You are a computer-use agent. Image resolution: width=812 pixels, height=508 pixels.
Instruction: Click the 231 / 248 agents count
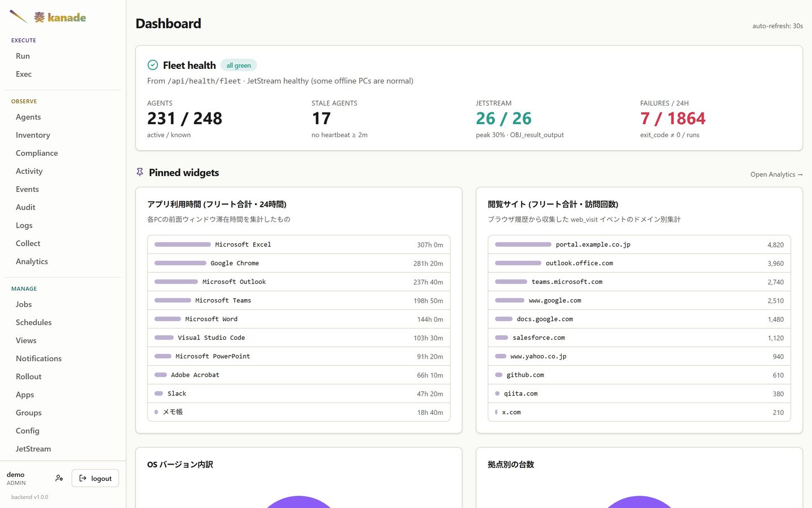point(184,119)
